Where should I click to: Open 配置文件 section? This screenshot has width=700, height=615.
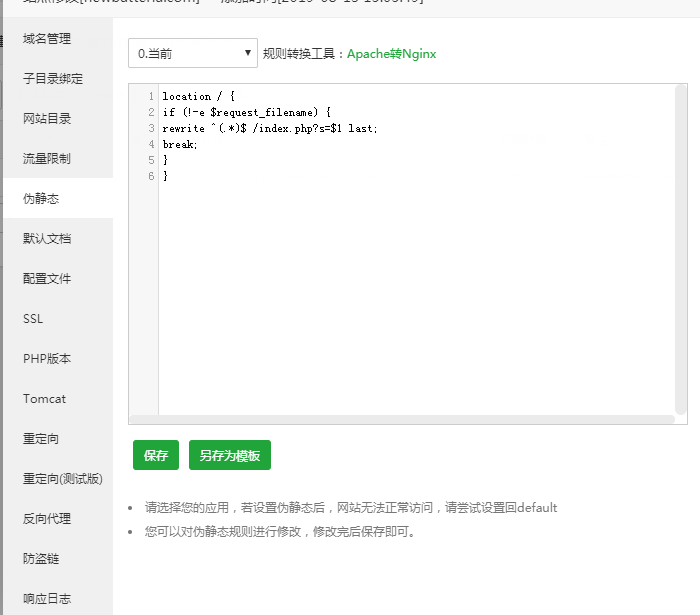point(47,278)
